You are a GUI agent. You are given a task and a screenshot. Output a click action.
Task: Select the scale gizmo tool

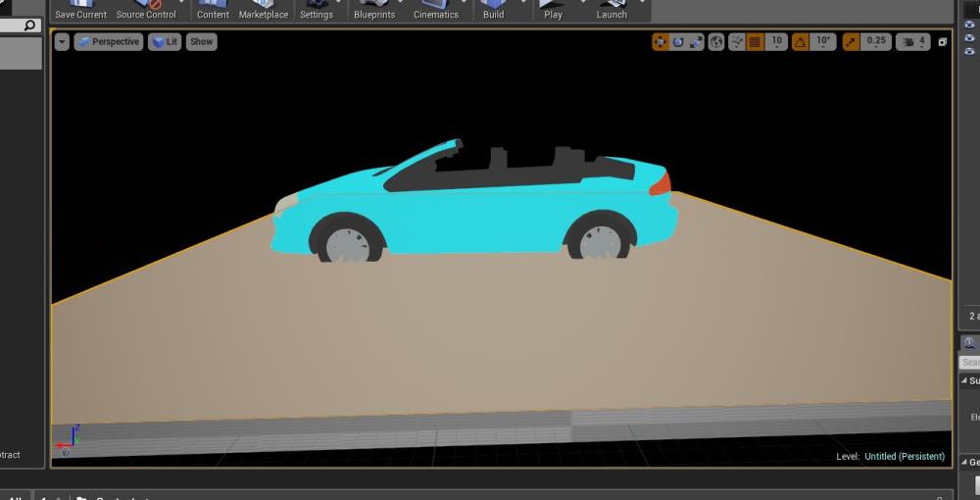point(696,42)
